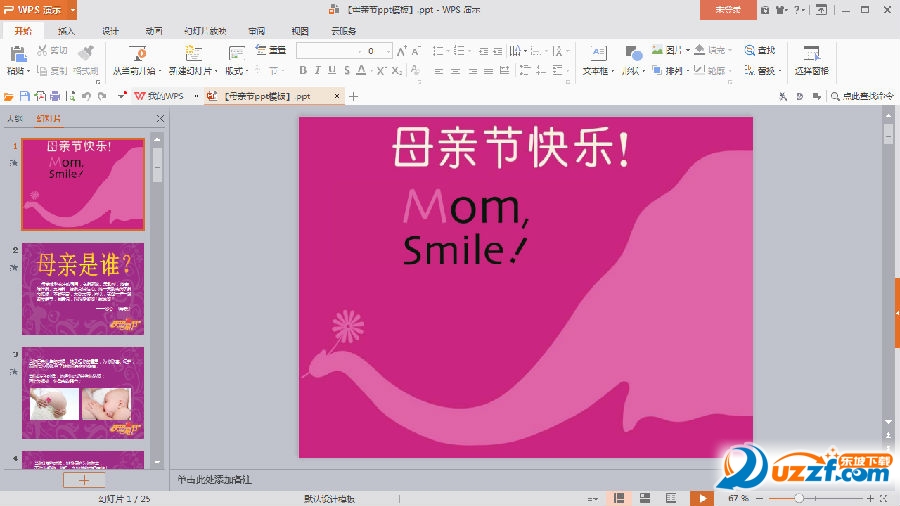Expand the bullets list dropdown
900x506 pixels.
point(447,51)
